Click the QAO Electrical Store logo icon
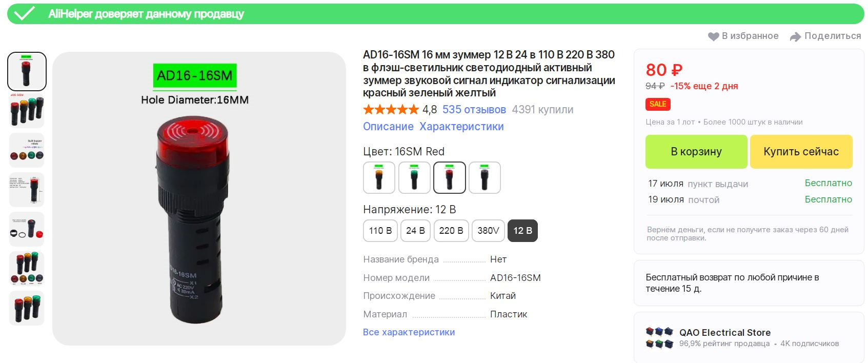The image size is (868, 363). [x=659, y=337]
